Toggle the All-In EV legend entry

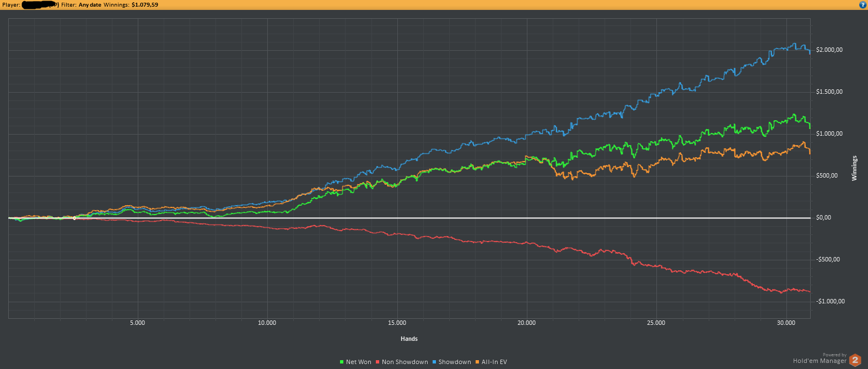point(491,362)
